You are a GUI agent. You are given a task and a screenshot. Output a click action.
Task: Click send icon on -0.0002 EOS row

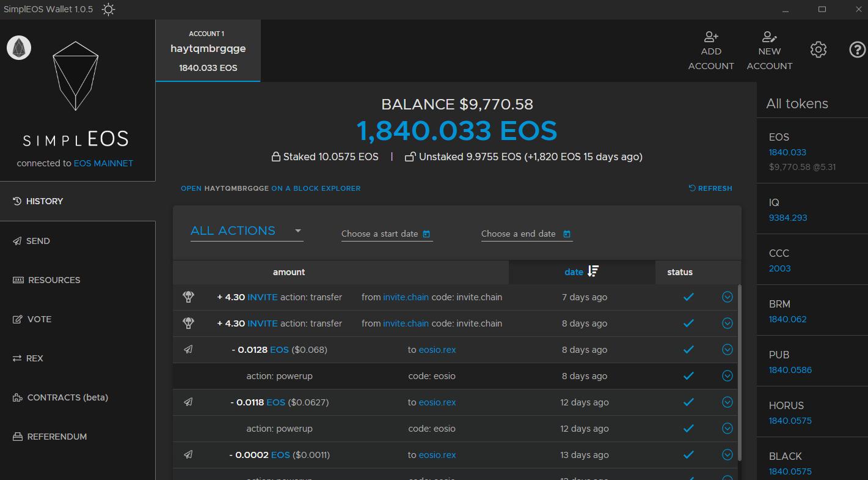188,455
